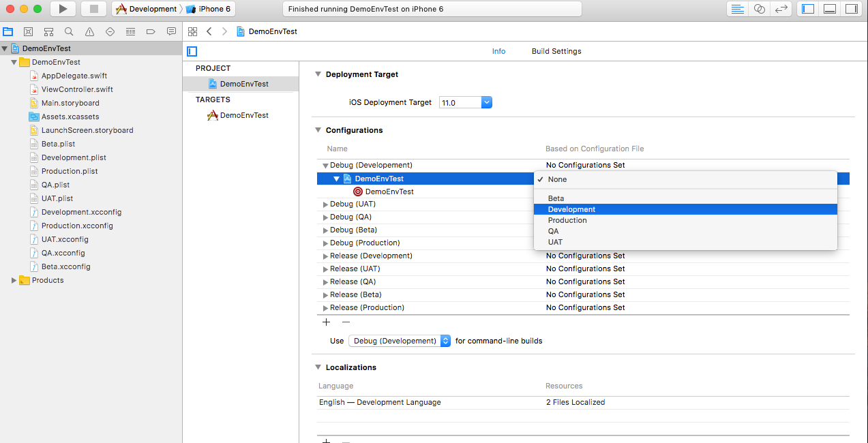Switch to the Build Settings tab
The width and height of the screenshot is (868, 443).
pyautogui.click(x=556, y=51)
